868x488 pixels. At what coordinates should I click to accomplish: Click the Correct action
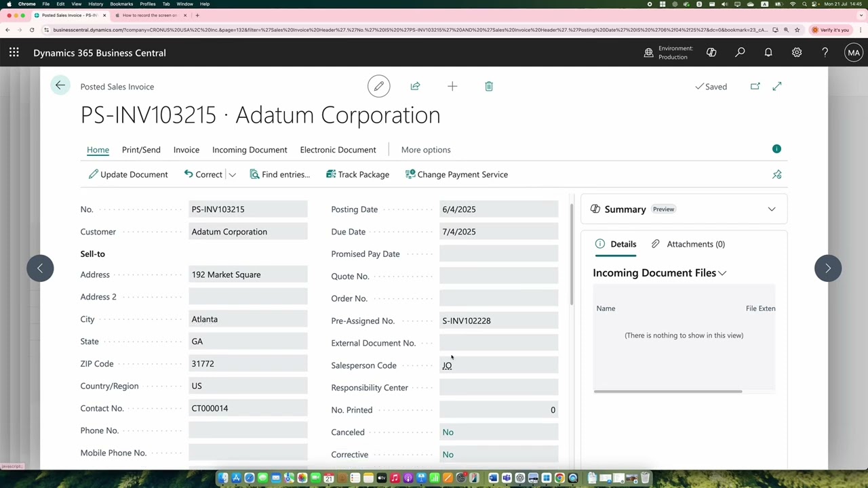coord(203,174)
